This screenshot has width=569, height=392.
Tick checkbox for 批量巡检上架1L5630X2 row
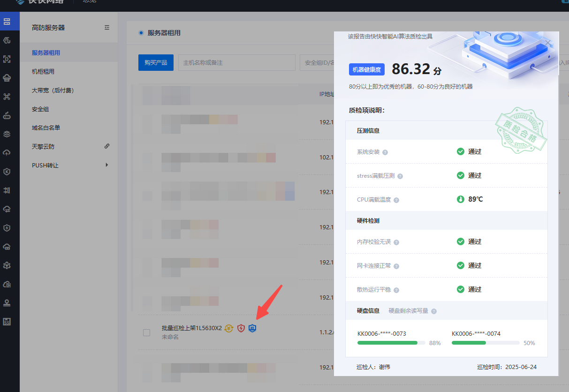coord(146,332)
